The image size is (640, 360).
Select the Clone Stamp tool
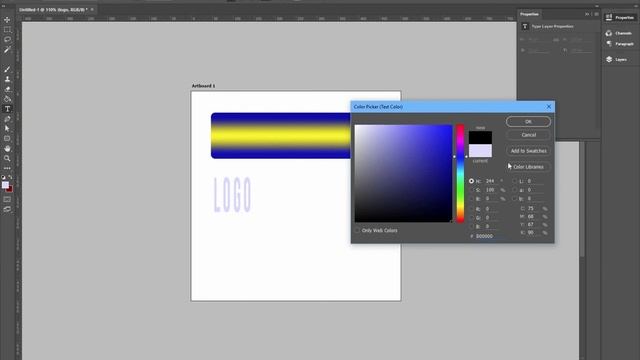pyautogui.click(x=7, y=79)
